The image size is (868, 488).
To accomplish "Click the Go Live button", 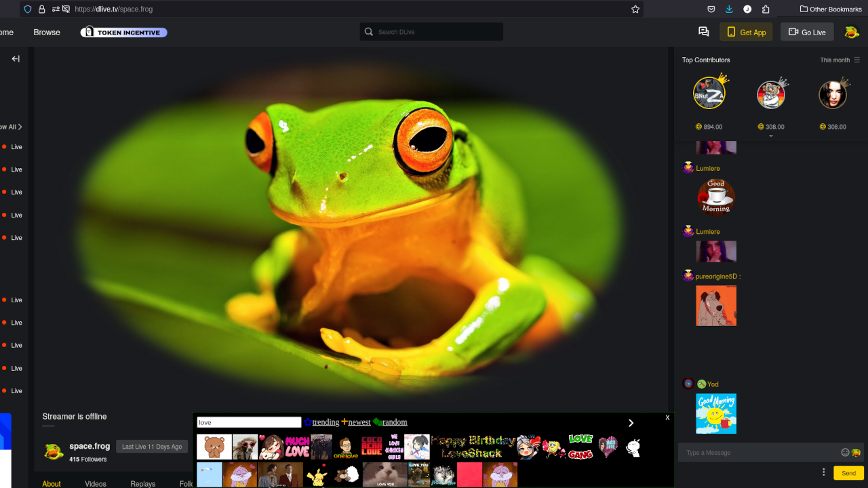I will click(x=806, y=32).
